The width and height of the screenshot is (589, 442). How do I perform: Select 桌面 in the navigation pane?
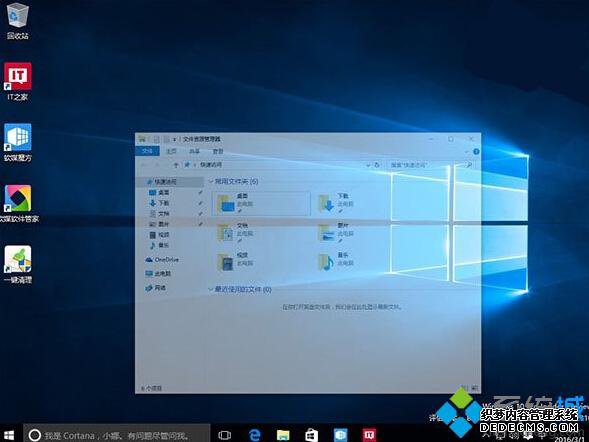[159, 193]
